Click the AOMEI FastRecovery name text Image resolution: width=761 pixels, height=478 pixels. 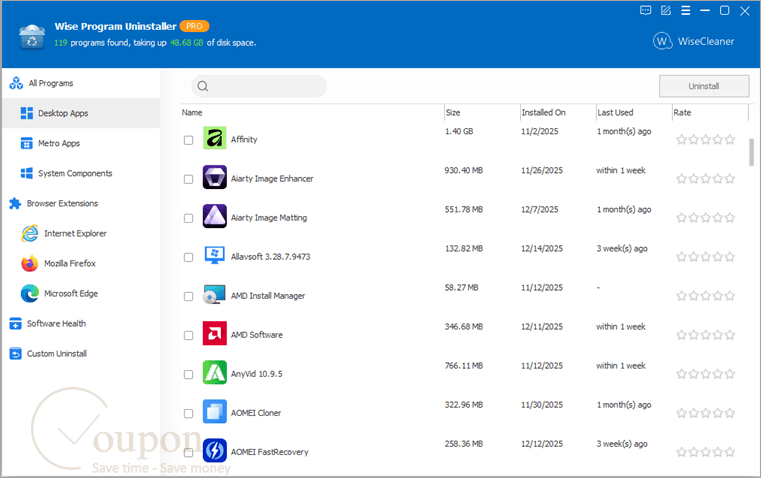[269, 452]
